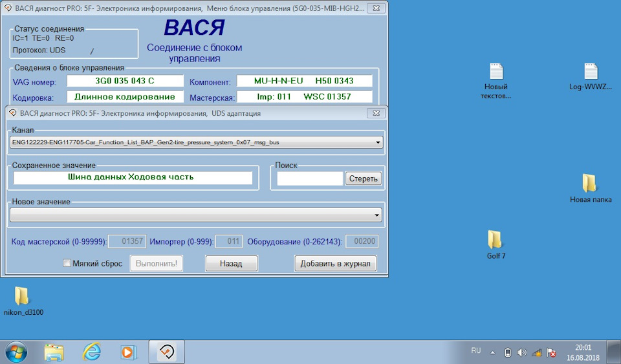The image size is (621, 364).
Task: Click the ВАСЯ icon in the main window title bar
Action: click(x=8, y=8)
